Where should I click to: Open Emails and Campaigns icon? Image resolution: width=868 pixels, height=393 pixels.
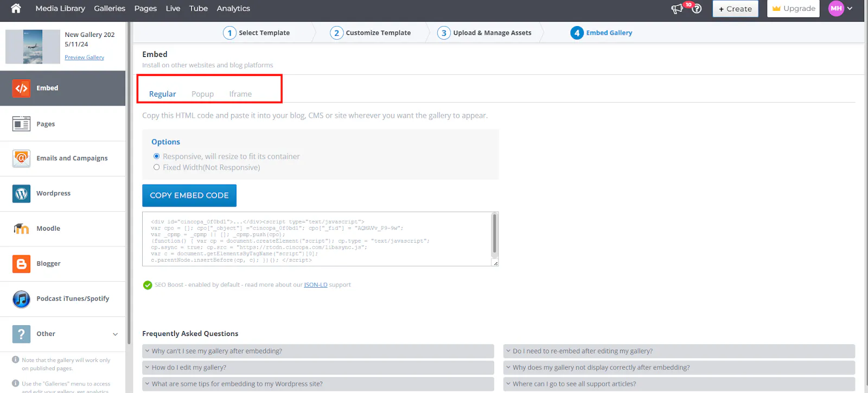click(x=21, y=158)
